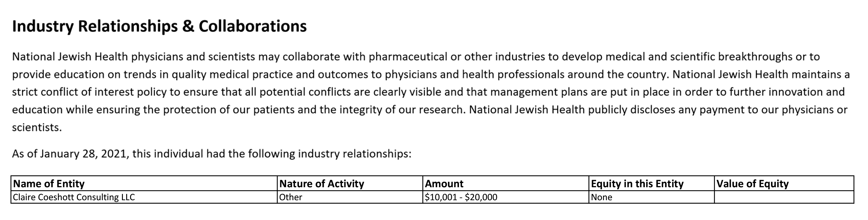
Task: Click the word pharmaceutical in the paragraph
Action: pos(408,56)
